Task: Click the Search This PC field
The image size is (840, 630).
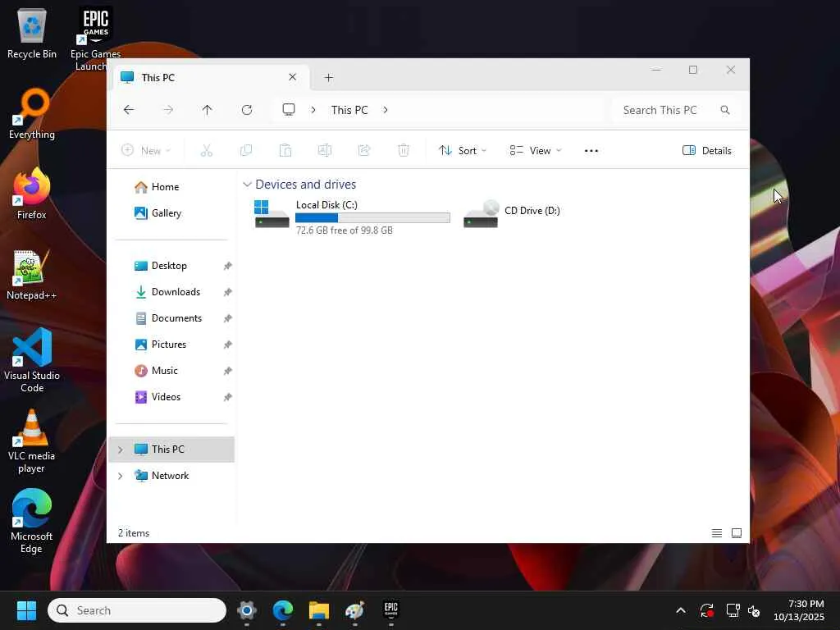Action: click(x=676, y=110)
